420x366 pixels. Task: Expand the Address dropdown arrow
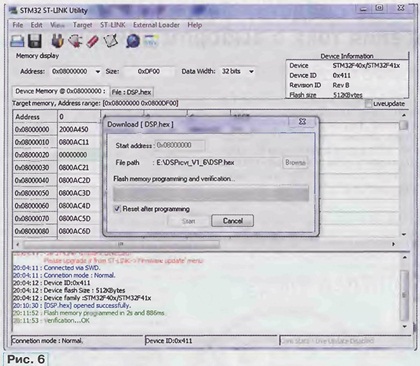[x=98, y=72]
